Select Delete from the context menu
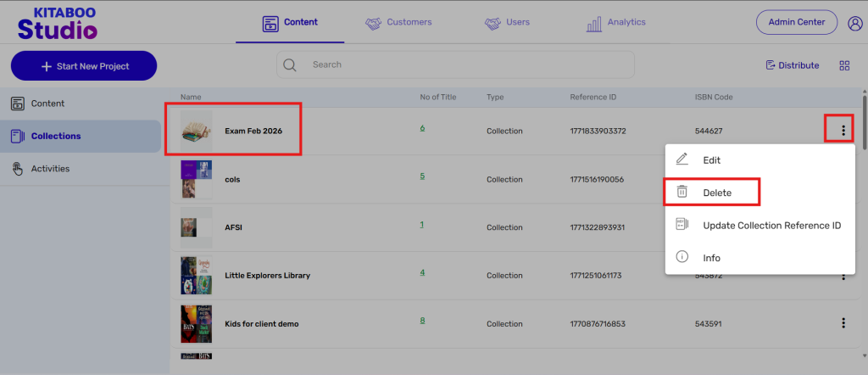Viewport: 868px width, 375px height. point(716,193)
